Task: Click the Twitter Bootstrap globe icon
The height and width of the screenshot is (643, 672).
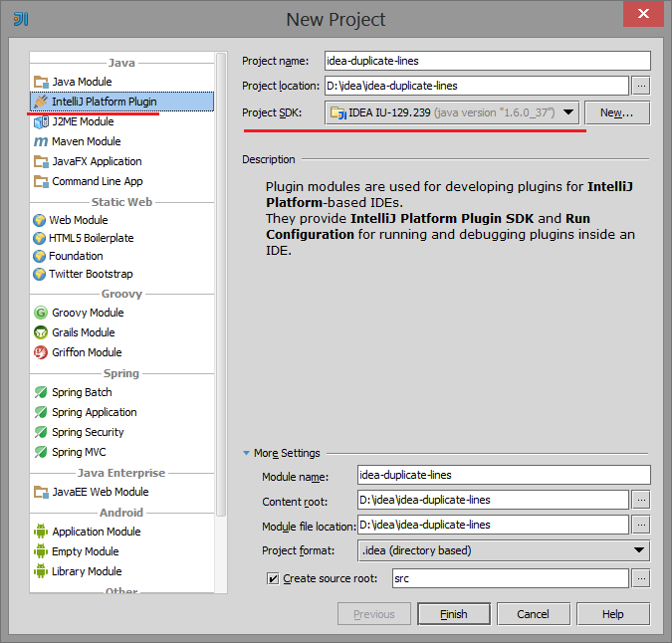Action: pos(39,274)
